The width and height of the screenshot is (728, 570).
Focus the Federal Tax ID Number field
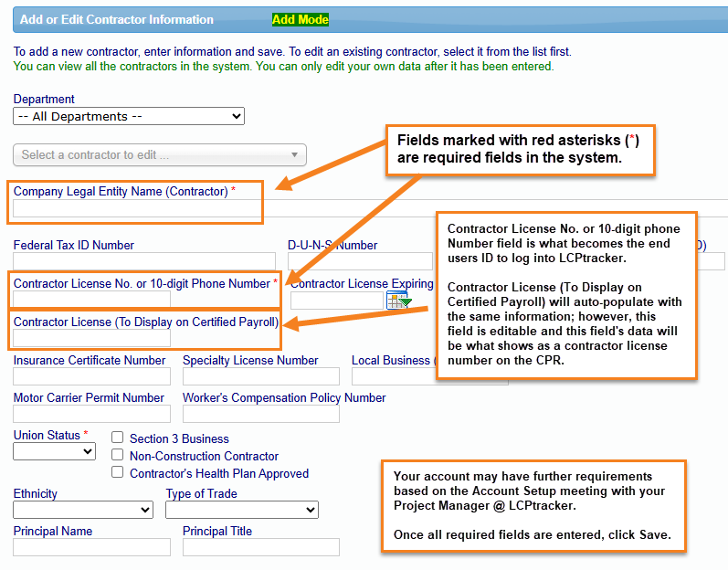pos(144,261)
